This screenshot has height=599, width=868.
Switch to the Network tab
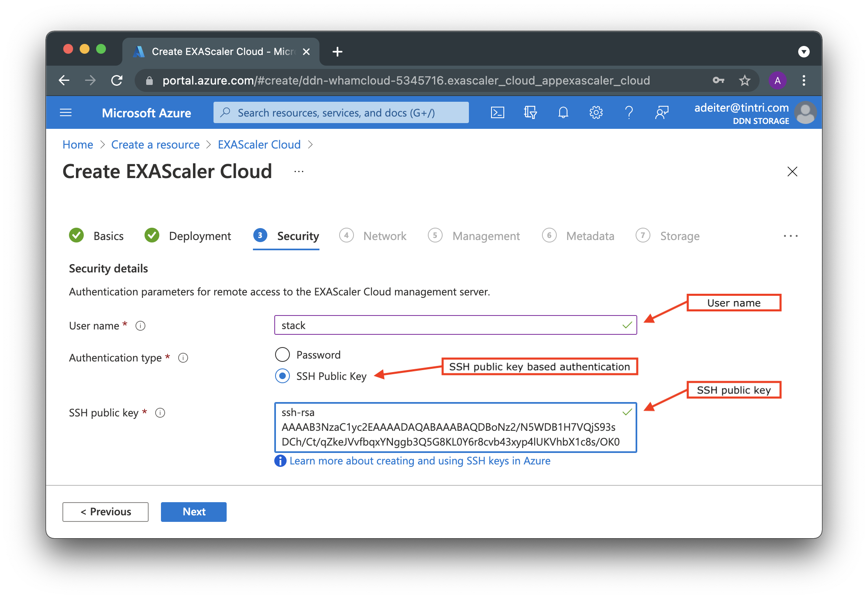pyautogui.click(x=384, y=236)
